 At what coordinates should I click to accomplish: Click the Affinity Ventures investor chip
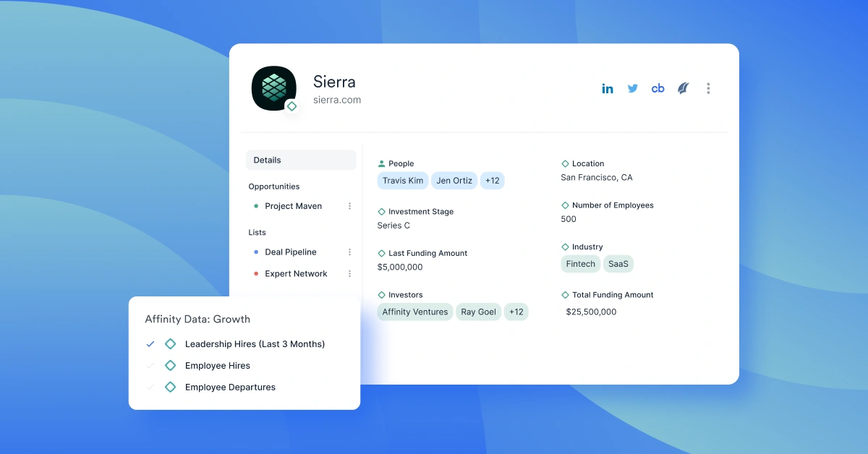click(x=415, y=312)
